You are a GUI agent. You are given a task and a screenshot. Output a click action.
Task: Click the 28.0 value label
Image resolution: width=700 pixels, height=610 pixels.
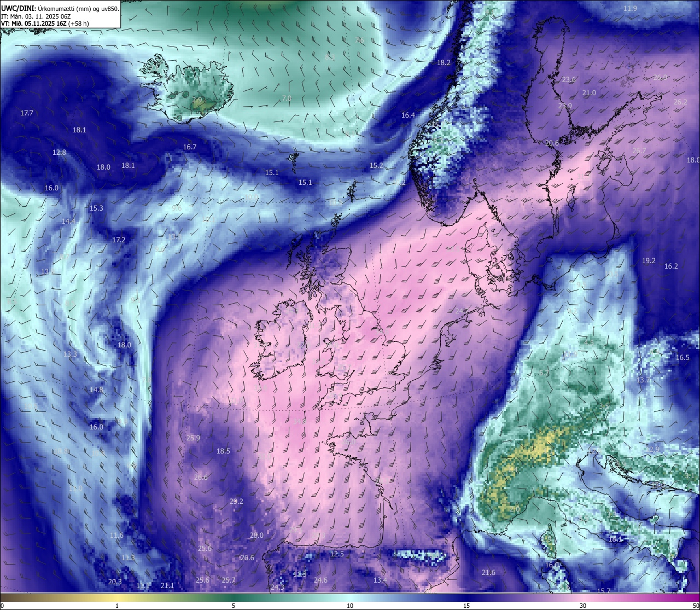(x=256, y=536)
